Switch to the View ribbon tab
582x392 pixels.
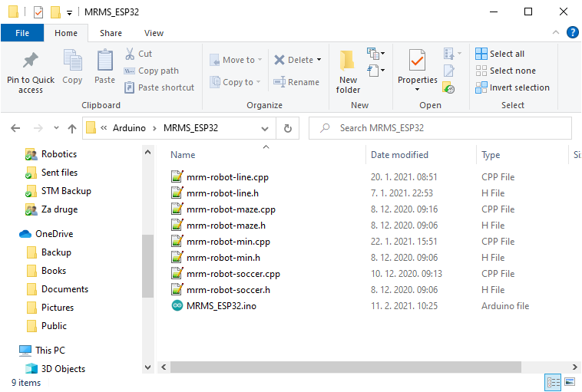pyautogui.click(x=154, y=33)
